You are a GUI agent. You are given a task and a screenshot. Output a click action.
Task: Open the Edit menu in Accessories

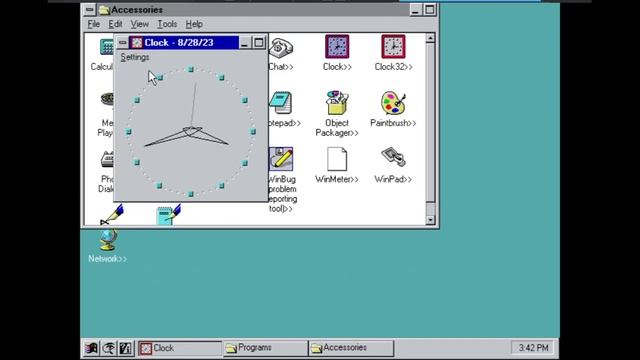(115, 24)
